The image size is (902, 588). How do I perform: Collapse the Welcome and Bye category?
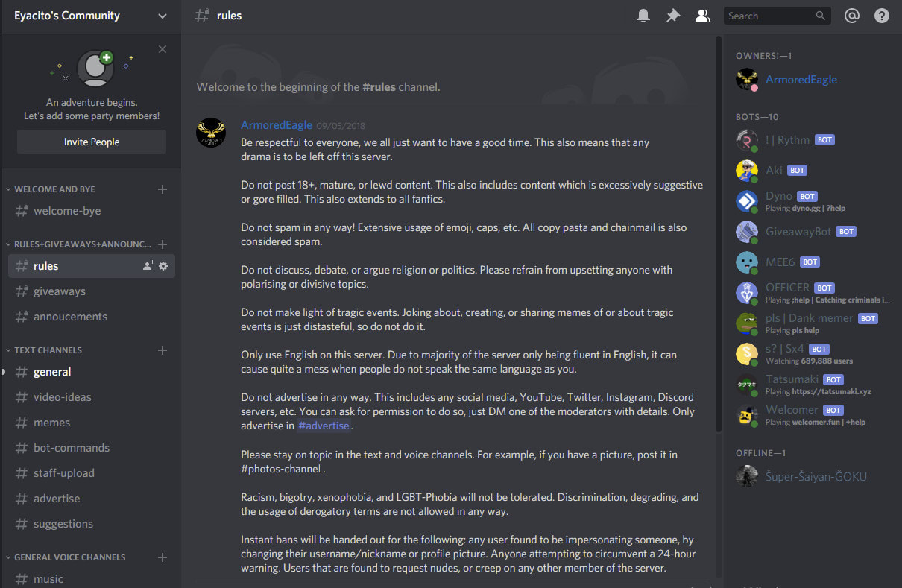tap(54, 189)
